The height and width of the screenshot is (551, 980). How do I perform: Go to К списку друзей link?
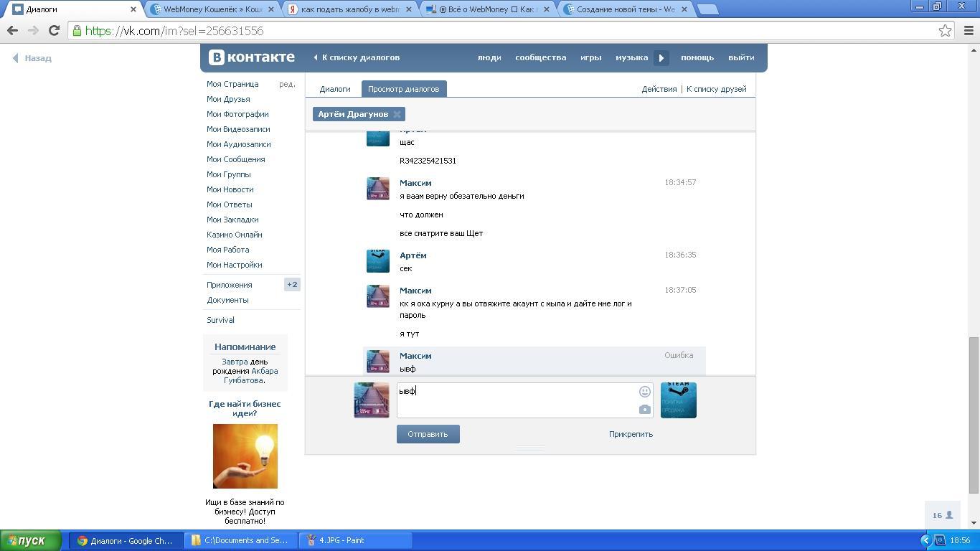717,89
